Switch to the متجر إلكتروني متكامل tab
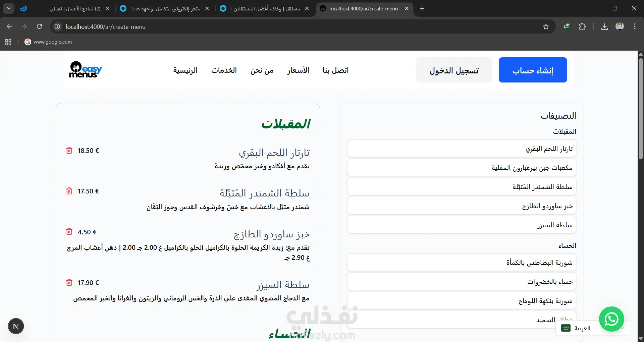The height and width of the screenshot is (342, 644). (x=164, y=9)
